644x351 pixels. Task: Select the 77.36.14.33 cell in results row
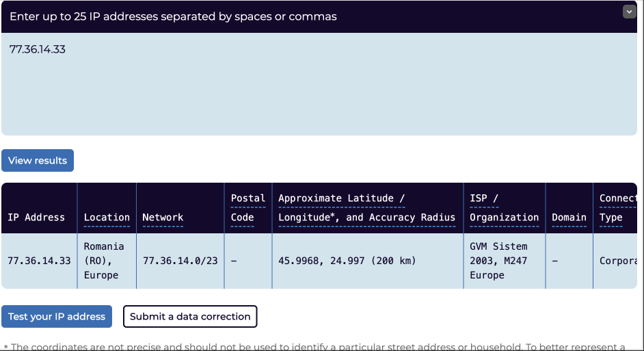39,261
